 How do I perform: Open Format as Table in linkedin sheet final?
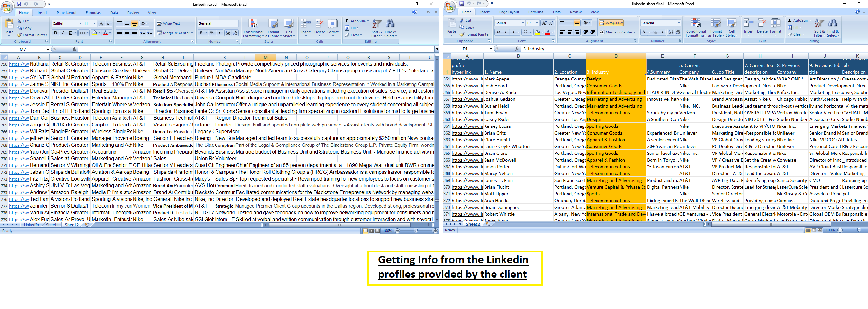716,28
